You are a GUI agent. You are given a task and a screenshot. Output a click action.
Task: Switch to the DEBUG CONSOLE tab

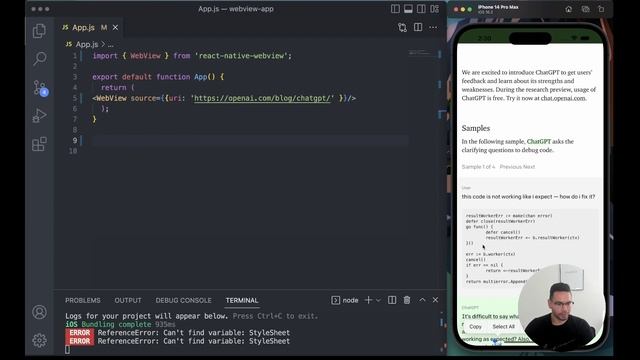click(183, 300)
